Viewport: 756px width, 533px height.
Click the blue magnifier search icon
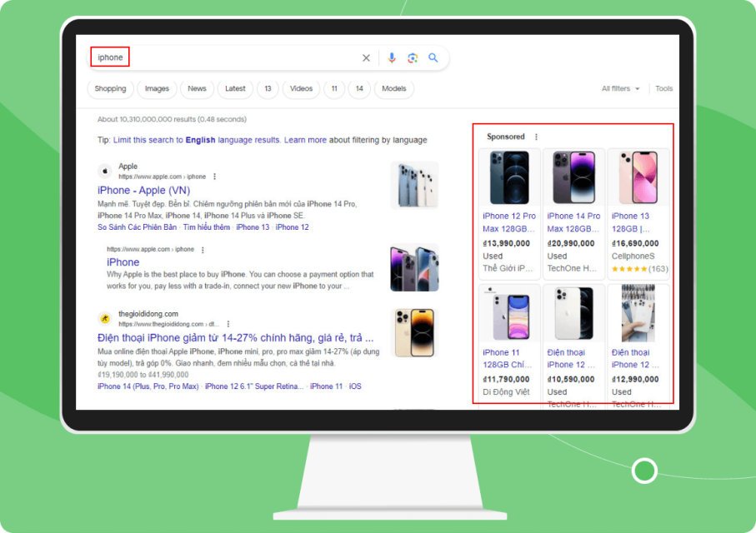click(x=433, y=57)
